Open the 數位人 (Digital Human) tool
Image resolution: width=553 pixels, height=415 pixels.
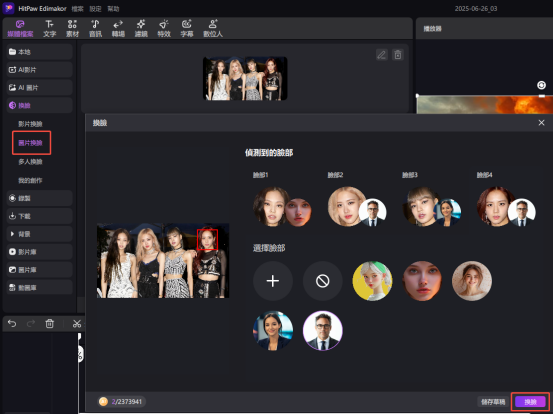(213, 29)
